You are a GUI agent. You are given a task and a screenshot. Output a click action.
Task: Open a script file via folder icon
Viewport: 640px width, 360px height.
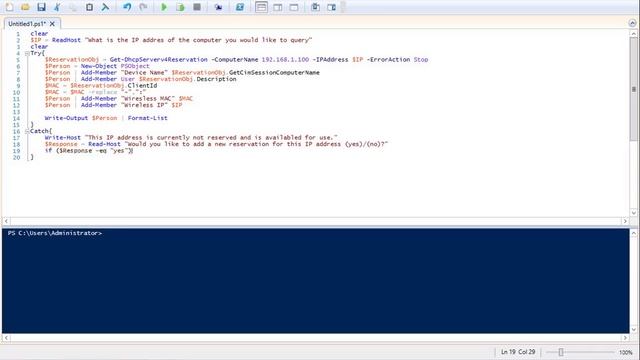(25, 7)
